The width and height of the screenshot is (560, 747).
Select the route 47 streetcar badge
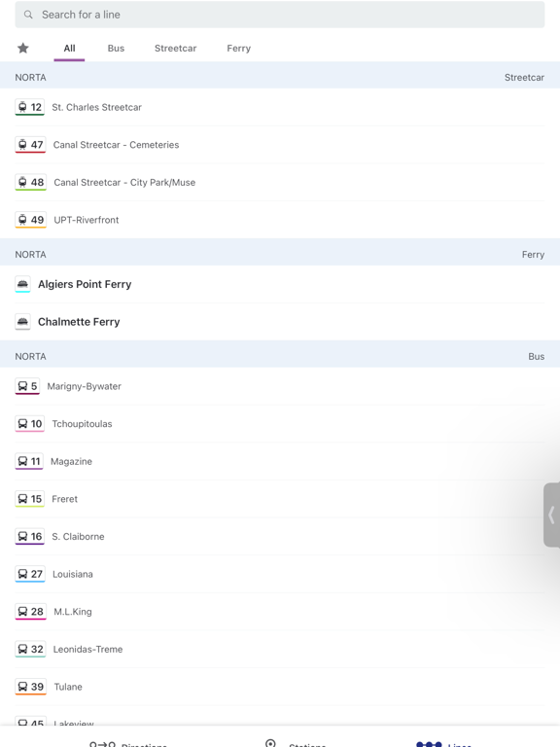click(30, 145)
